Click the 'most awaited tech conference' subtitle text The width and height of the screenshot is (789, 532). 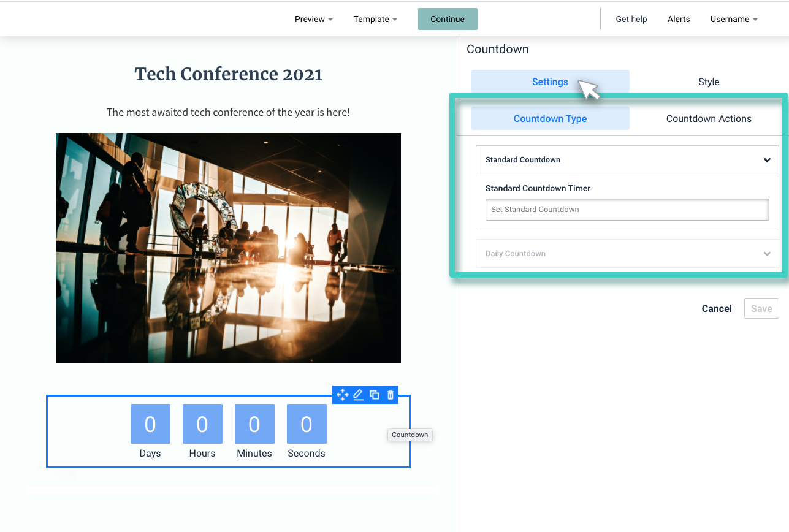[228, 112]
